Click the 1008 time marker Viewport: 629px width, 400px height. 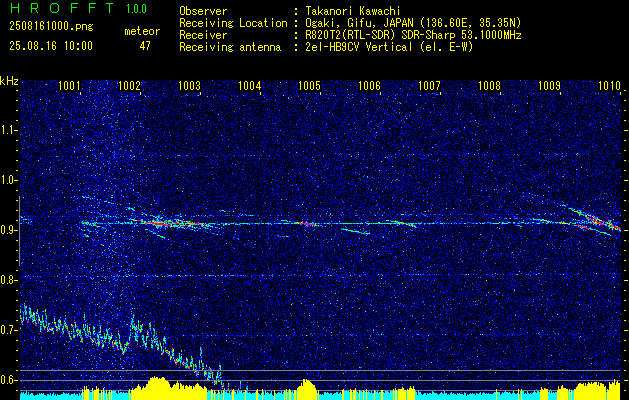(489, 85)
